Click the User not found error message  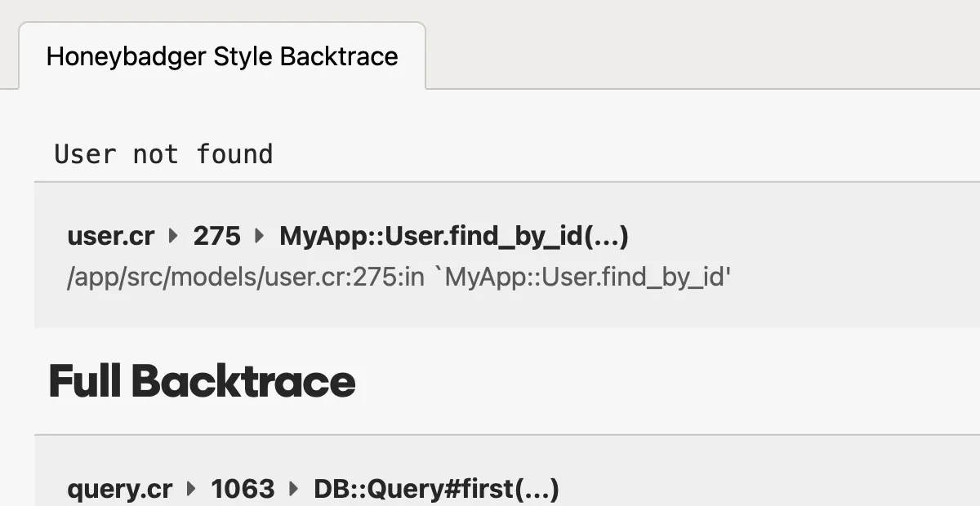[163, 154]
